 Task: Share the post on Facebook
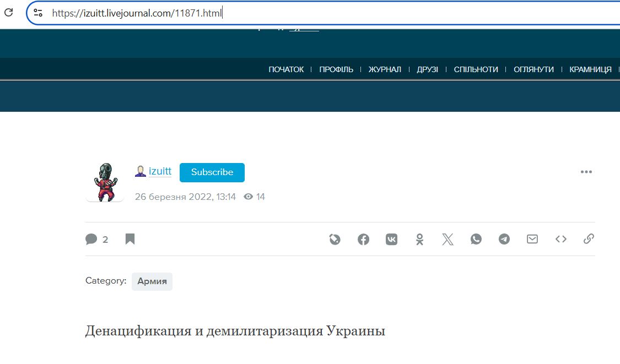click(363, 239)
